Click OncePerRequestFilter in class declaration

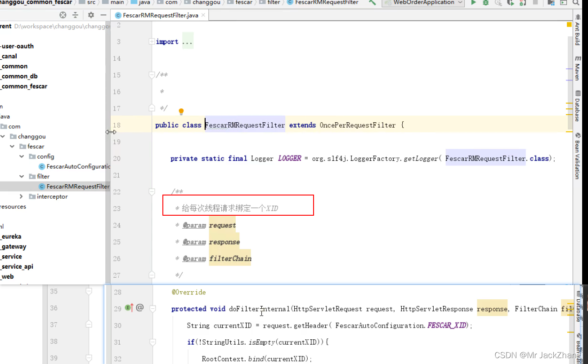(358, 125)
